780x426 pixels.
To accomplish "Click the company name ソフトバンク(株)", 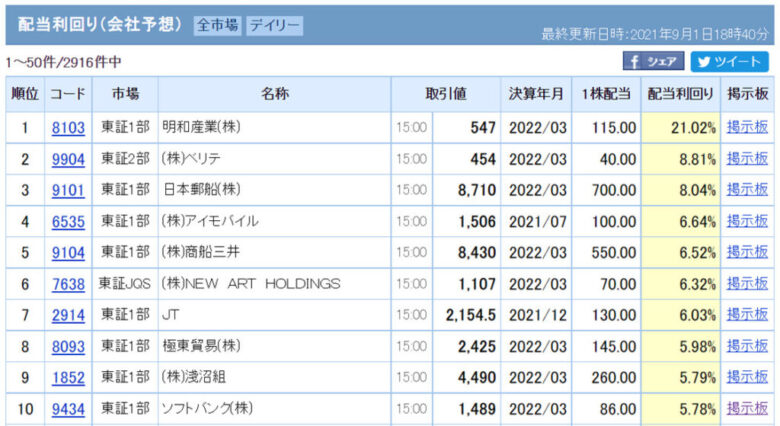I will (x=207, y=409).
